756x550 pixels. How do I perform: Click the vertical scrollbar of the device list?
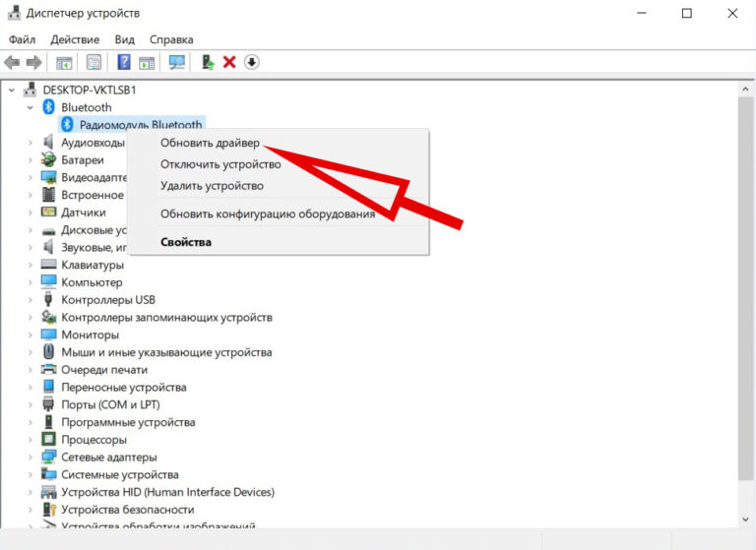coord(745,295)
